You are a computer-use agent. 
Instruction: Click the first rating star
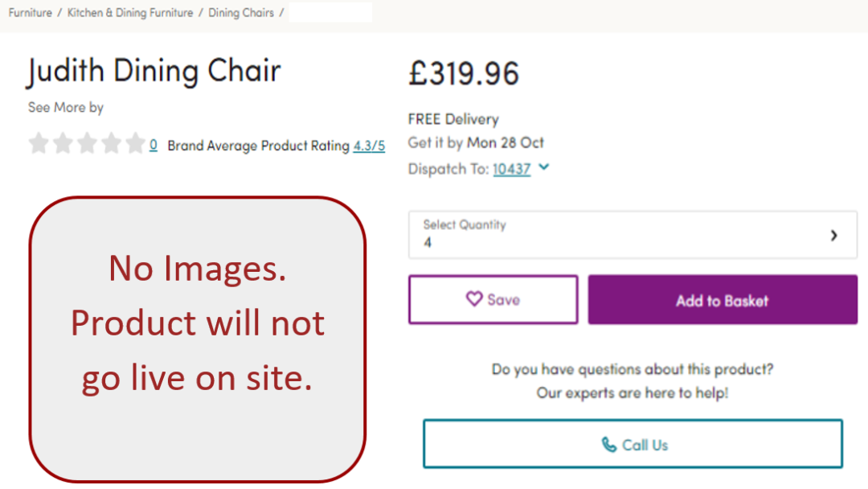(x=39, y=144)
